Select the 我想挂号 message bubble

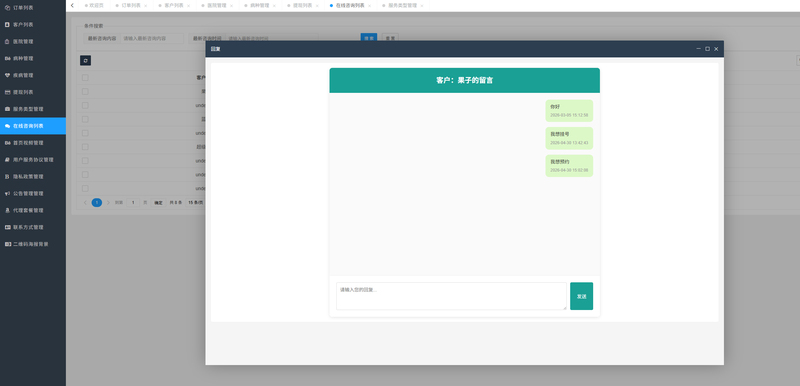(x=569, y=138)
